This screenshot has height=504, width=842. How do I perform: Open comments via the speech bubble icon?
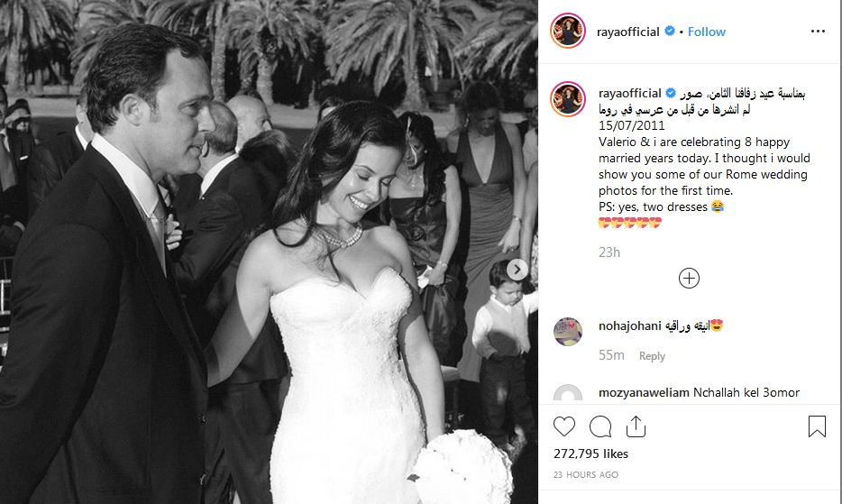(600, 426)
